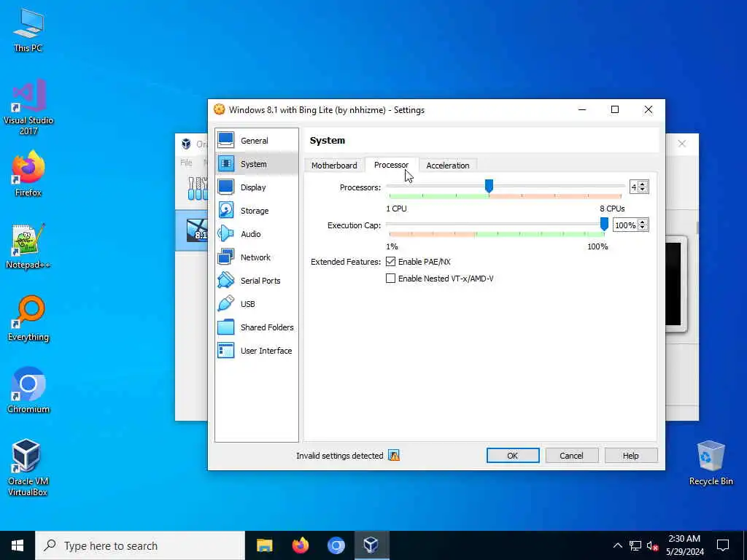Open the This PC desktop icon
The image size is (747, 560).
(x=28, y=30)
